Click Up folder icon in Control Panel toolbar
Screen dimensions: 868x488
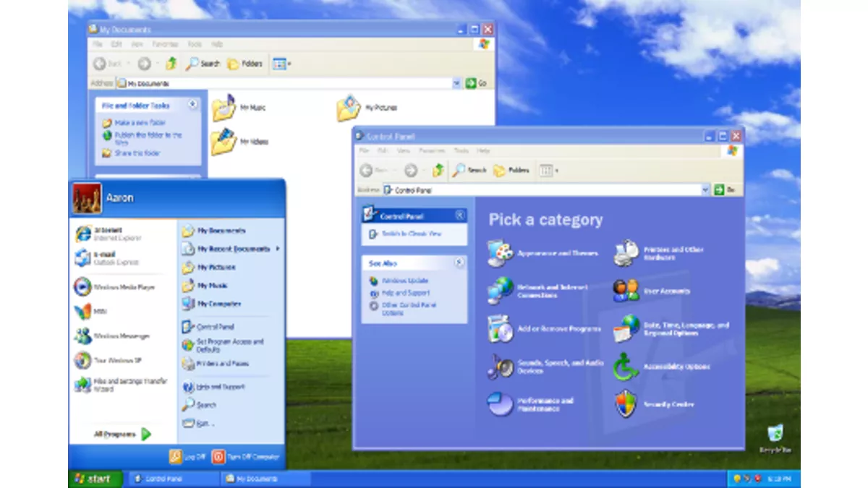(438, 170)
